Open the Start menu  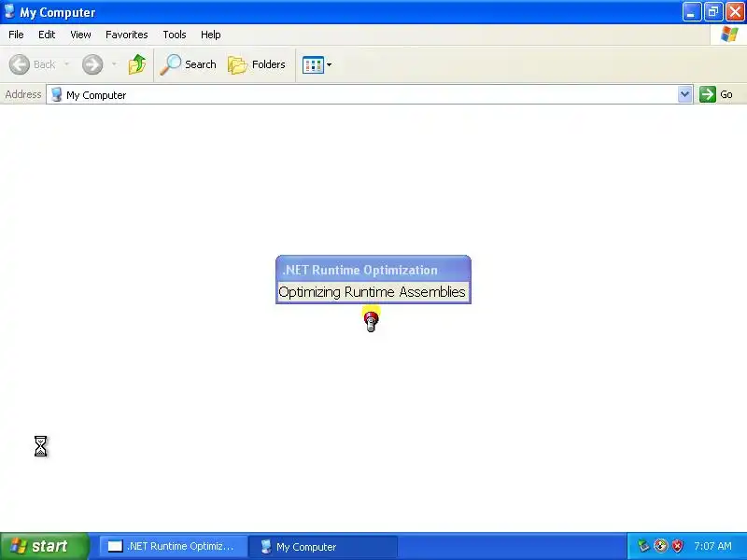tap(44, 546)
